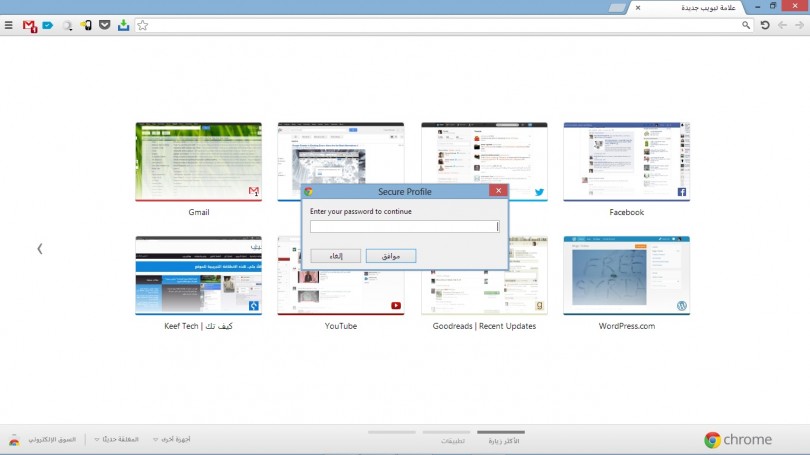Bookmark page with the star icon
The height and width of the screenshot is (455, 810).
(x=143, y=25)
